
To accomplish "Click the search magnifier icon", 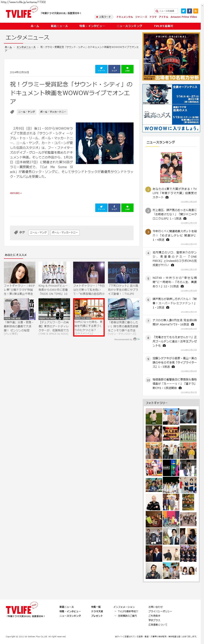I will point(157,11).
